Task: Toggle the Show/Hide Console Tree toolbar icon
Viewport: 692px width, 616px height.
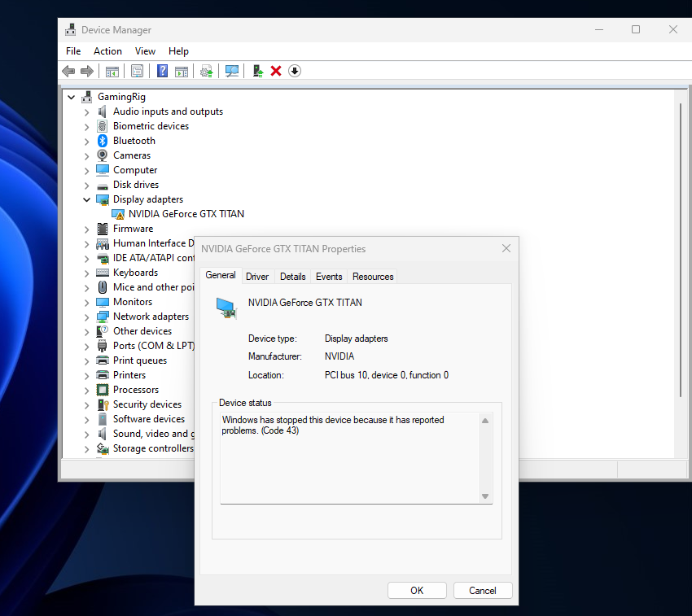Action: tap(112, 71)
